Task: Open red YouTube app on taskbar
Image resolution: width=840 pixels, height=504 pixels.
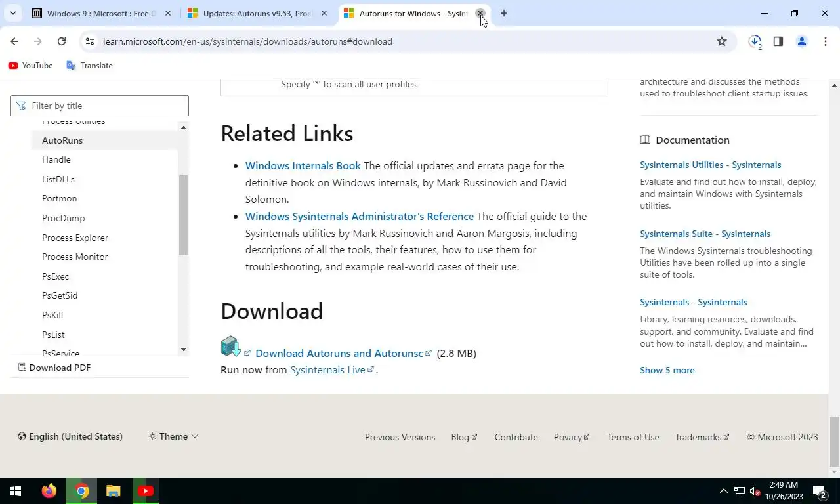Action: [146, 491]
